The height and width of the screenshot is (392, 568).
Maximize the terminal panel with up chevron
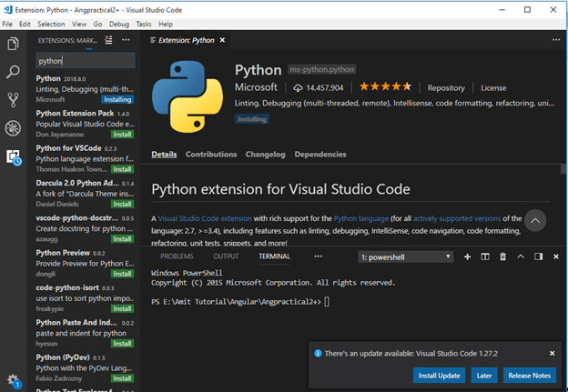tap(520, 256)
